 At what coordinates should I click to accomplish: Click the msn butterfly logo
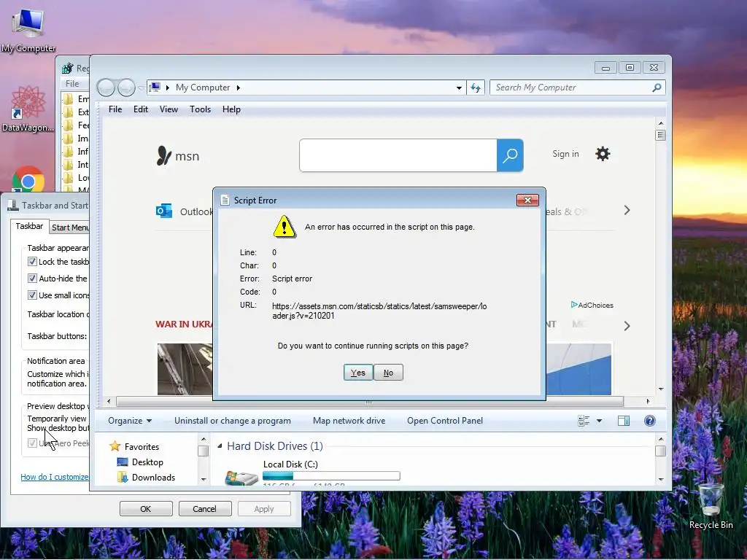(x=163, y=156)
